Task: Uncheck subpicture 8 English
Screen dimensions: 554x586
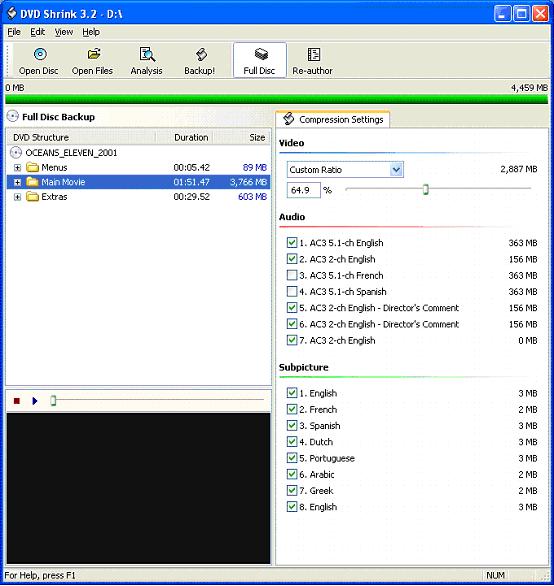Action: (292, 507)
